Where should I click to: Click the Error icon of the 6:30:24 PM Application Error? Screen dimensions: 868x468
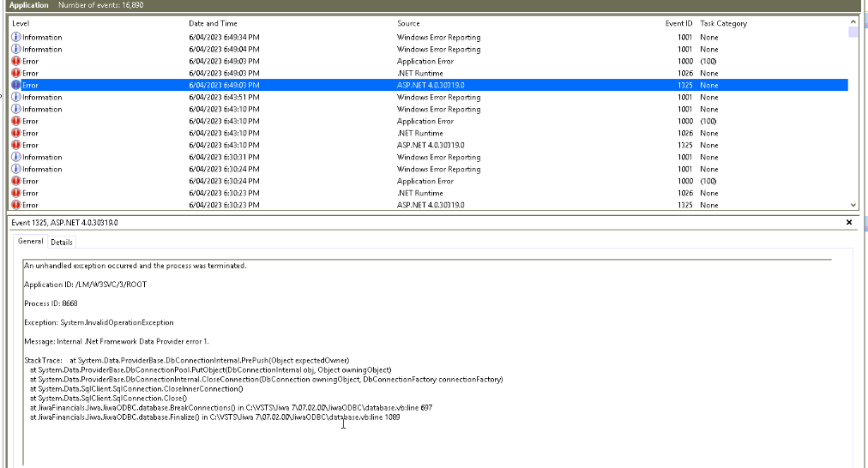[16, 182]
